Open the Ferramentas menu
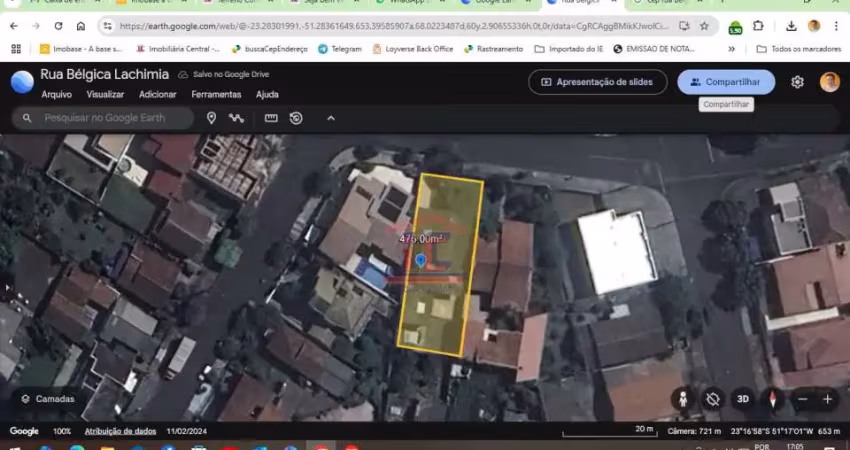The width and height of the screenshot is (850, 450). pyautogui.click(x=216, y=94)
